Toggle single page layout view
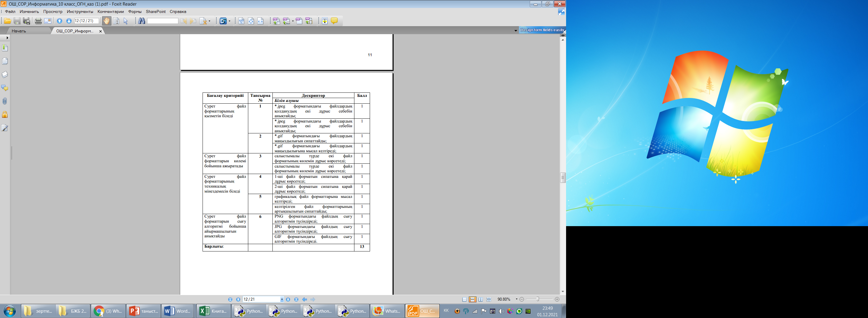Viewport: 868px width, 318px height. point(464,299)
